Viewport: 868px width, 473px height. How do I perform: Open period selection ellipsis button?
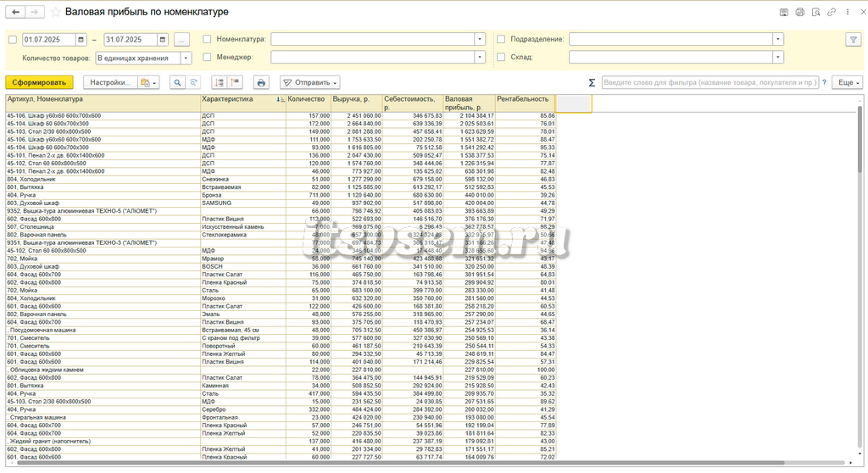coord(181,39)
